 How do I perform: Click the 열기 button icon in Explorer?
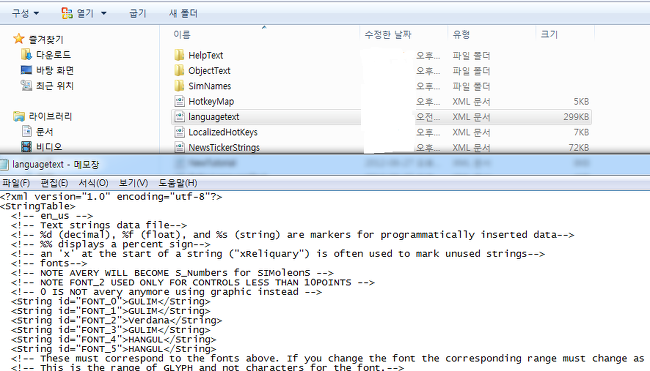67,13
